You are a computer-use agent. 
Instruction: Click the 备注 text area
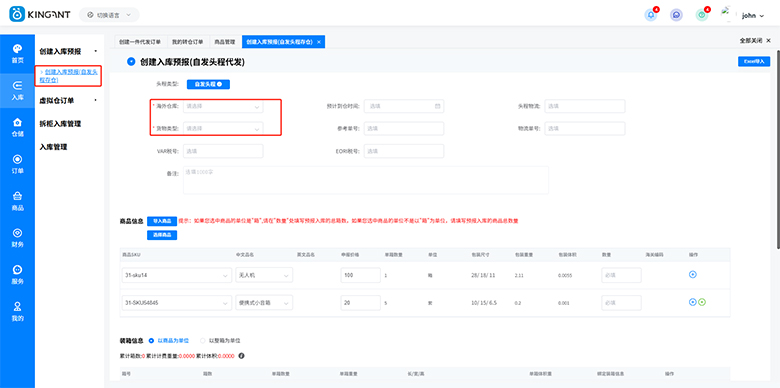366,180
